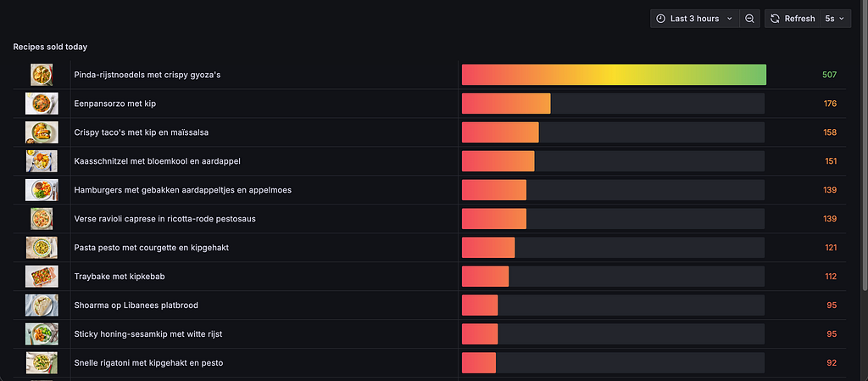Click the gradient bar for Pinda-rijstnoedels
Screen dimensions: 868x381
pos(614,75)
